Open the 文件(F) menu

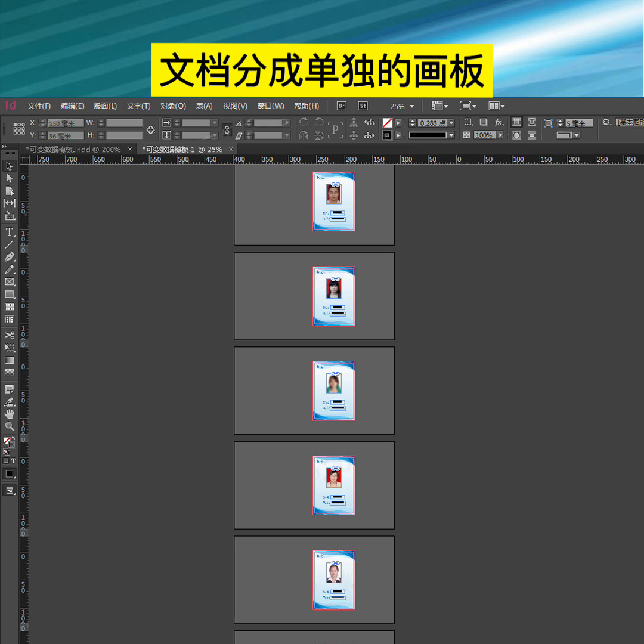click(39, 106)
